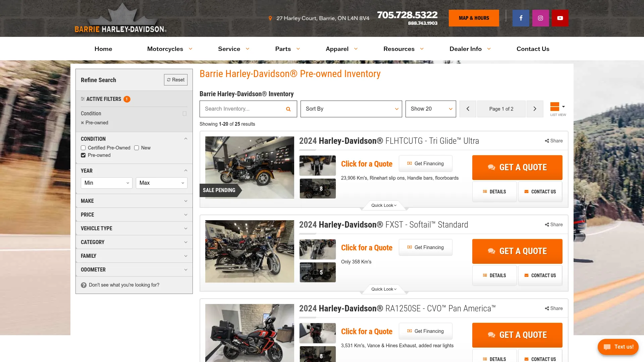Expand the Odometer filter section
Screen dimensions: 644x362
[134, 269]
